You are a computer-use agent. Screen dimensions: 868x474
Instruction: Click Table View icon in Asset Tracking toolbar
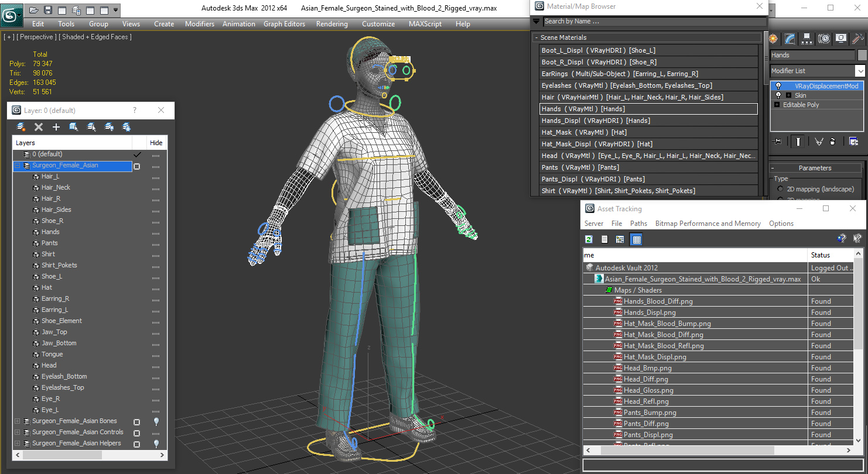point(637,239)
